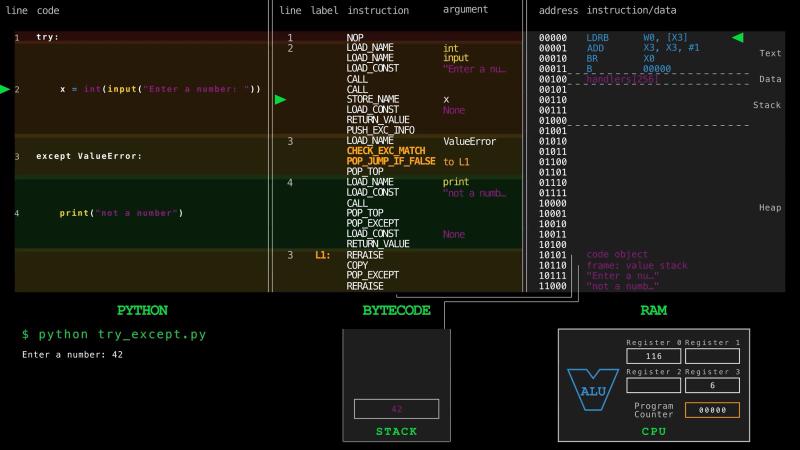
Task: Click the BYTECODE panel title
Action: (396, 310)
